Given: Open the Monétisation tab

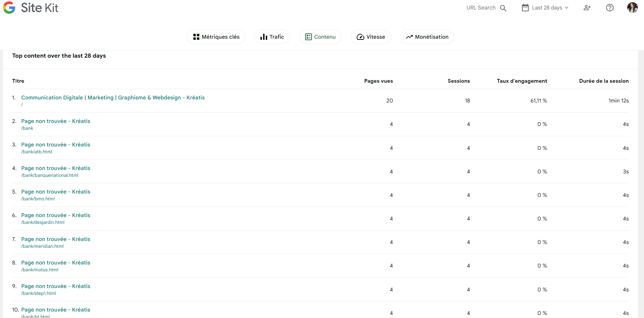Looking at the screenshot, I should click(427, 37).
